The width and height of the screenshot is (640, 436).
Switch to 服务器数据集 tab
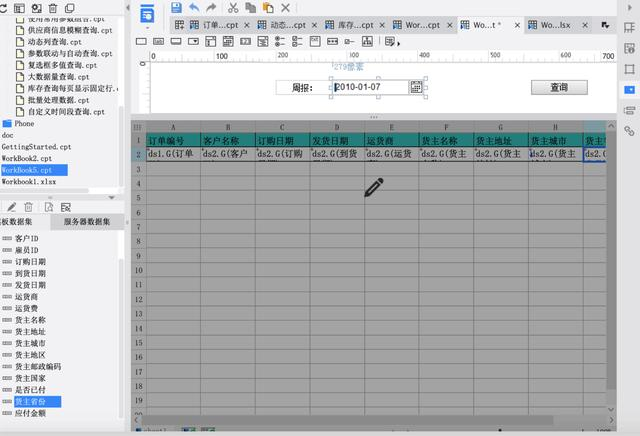pyautogui.click(x=87, y=222)
